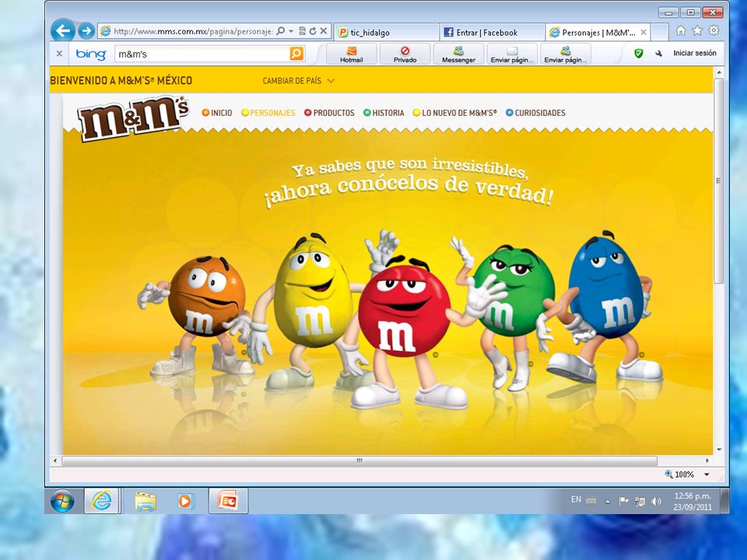747x560 pixels.
Task: Click the orange Bing search button
Action: click(296, 54)
